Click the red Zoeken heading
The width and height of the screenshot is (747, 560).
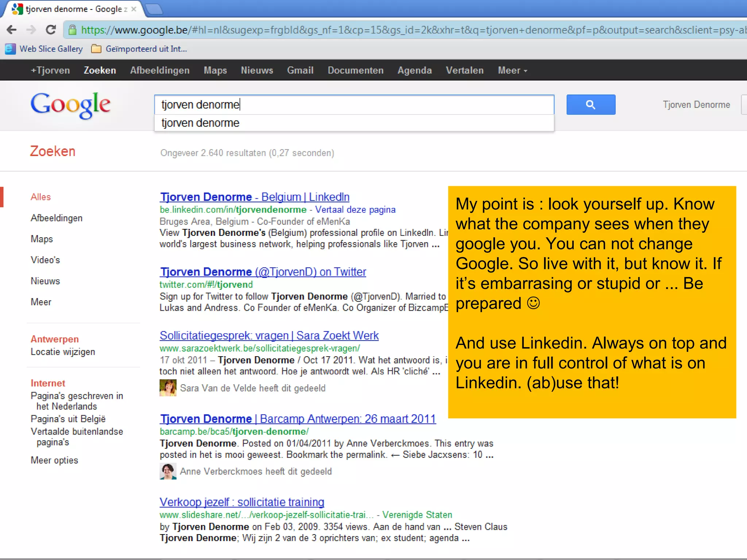pos(53,151)
